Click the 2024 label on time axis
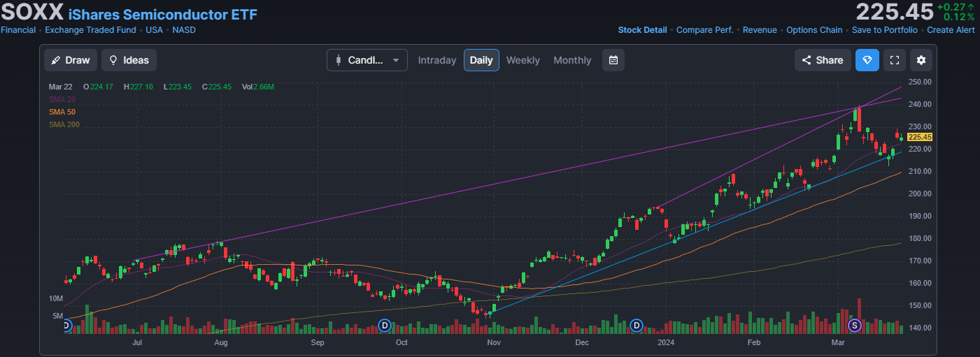Screen dimensions: 980x357 coord(667,343)
